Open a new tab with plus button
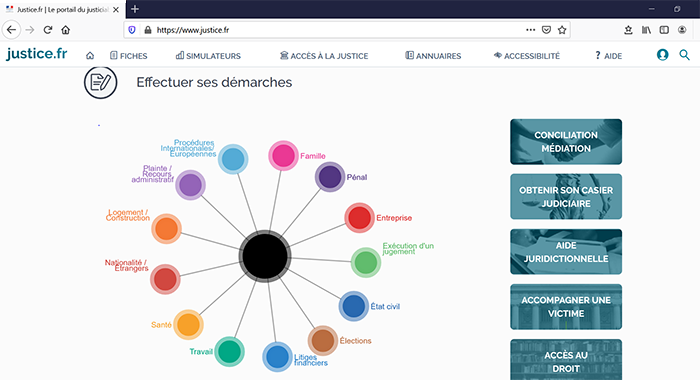 [x=135, y=9]
